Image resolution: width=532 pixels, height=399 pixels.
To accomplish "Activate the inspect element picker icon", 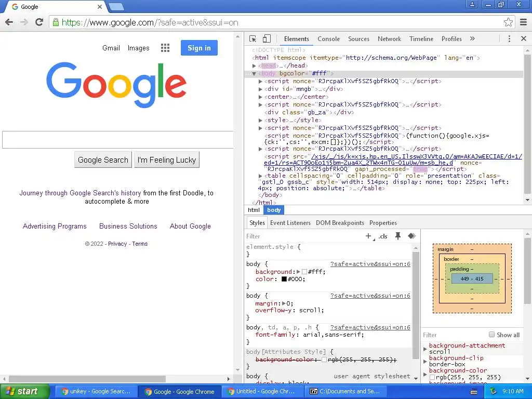I will click(x=252, y=38).
